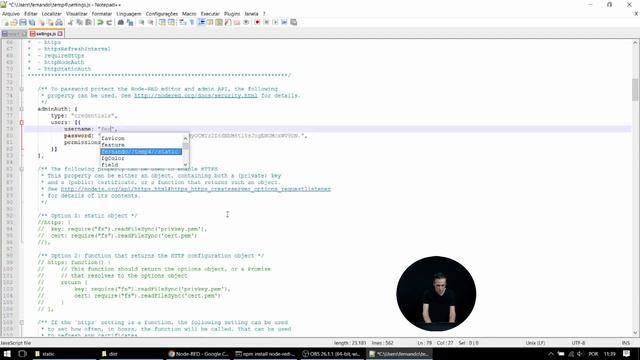Screen dimensions: 640x360
Task: Click the Open file toolbar icon
Action: 14,22
